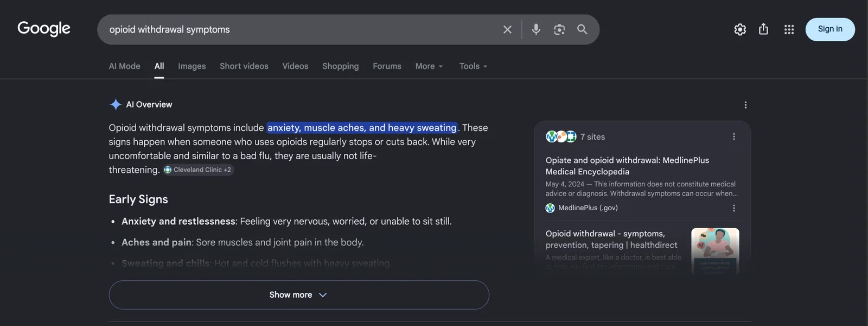Open the Tools dropdown

(473, 66)
